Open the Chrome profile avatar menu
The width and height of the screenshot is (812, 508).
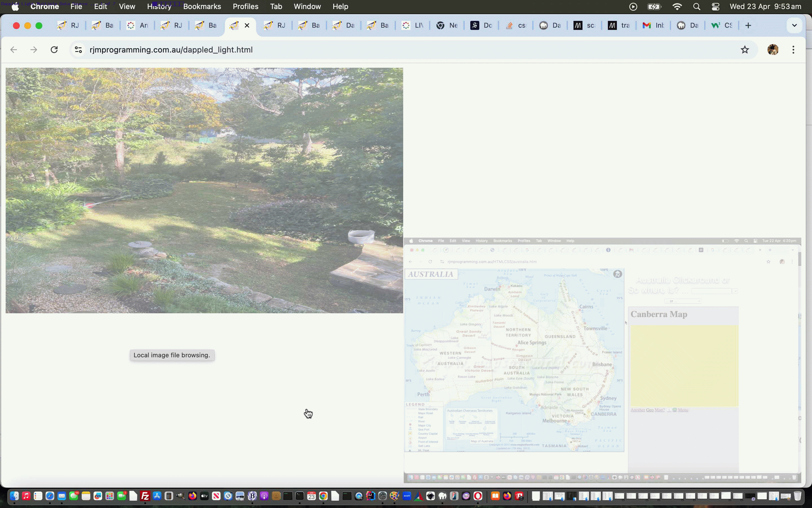point(773,50)
